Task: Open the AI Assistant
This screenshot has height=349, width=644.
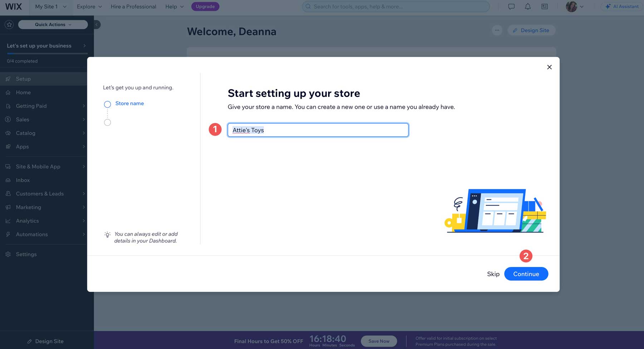Action: (621, 6)
